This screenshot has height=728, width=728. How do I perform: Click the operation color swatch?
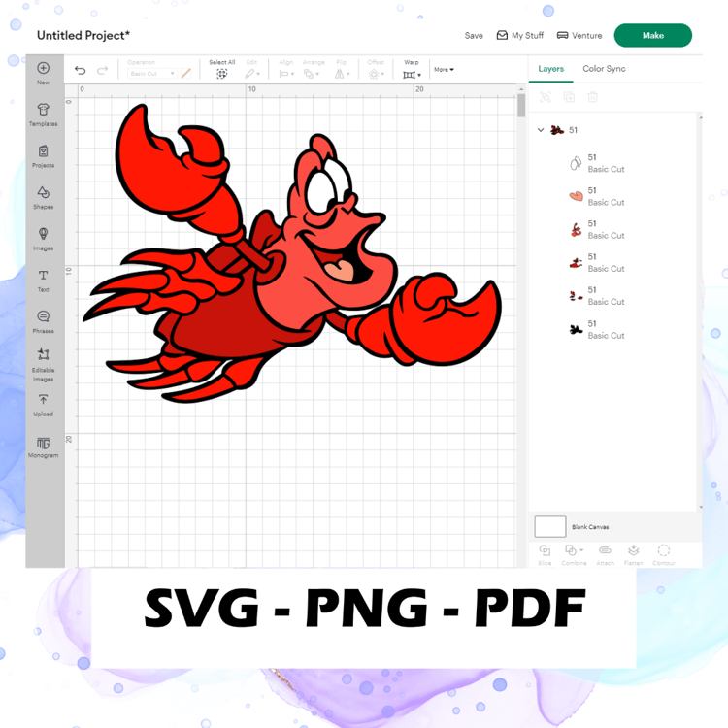pyautogui.click(x=186, y=74)
